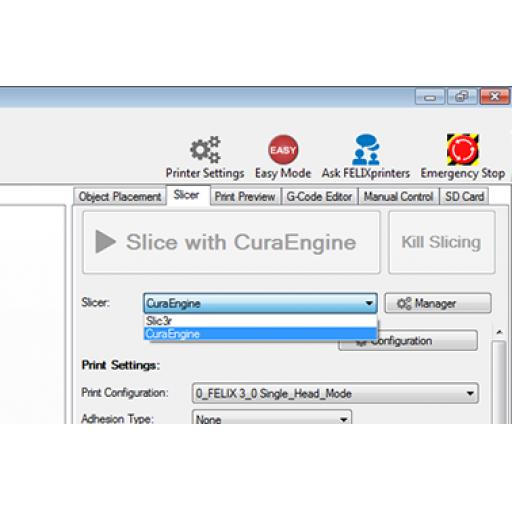The height and width of the screenshot is (512, 512).
Task: Open the slicer Configuration button
Action: [408, 341]
